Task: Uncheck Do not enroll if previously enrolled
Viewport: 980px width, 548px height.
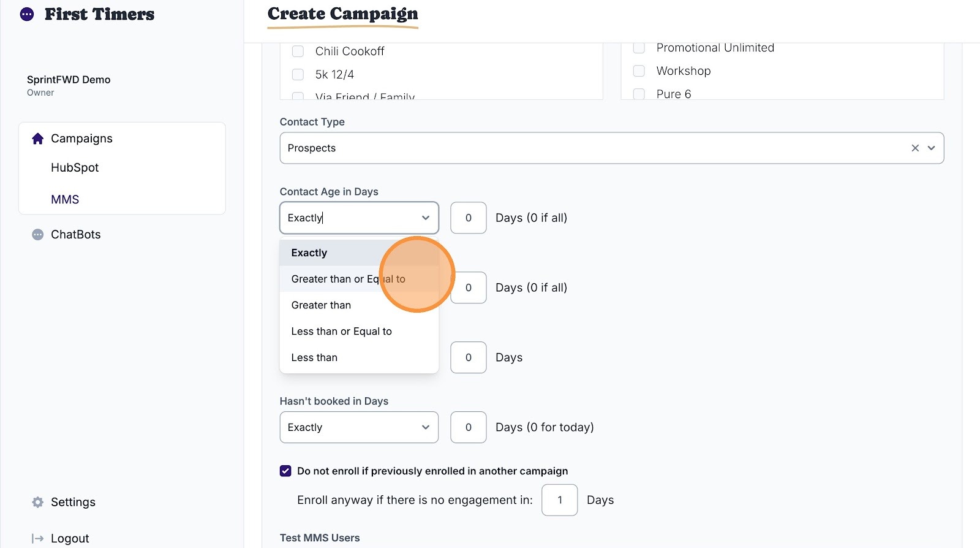Action: tap(285, 471)
